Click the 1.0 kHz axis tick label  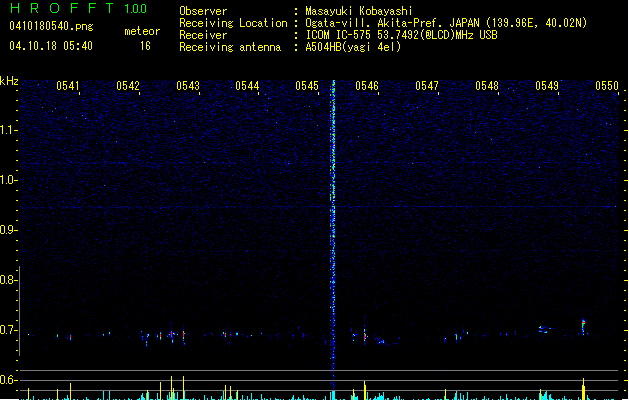[x=8, y=180]
